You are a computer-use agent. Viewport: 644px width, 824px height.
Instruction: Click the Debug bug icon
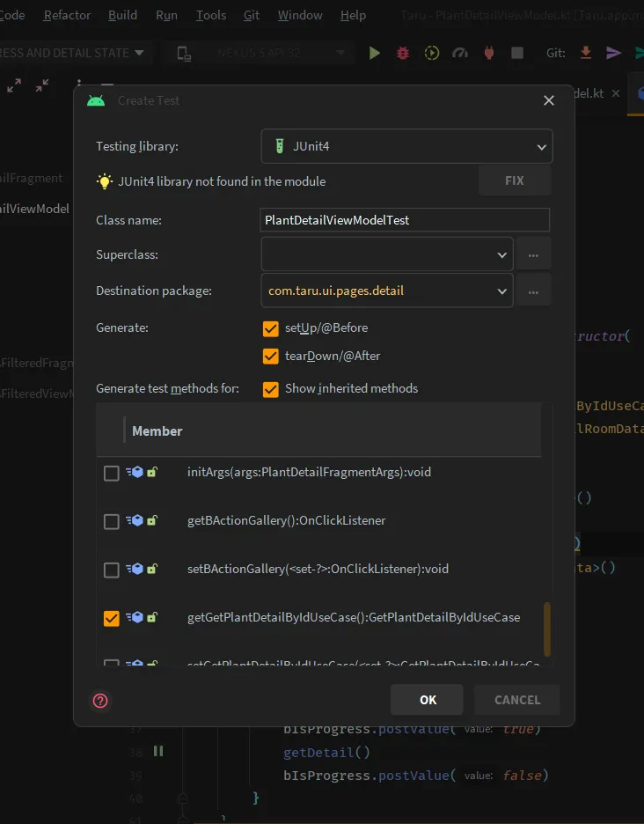(403, 53)
